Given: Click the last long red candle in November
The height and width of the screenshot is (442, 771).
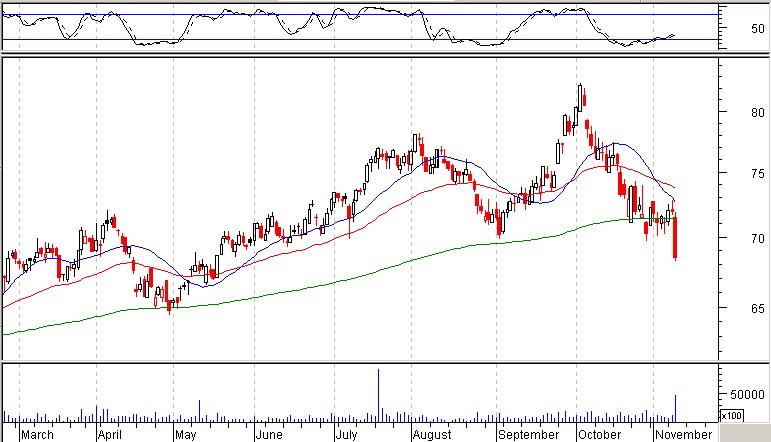Looking at the screenshot, I should 676,237.
